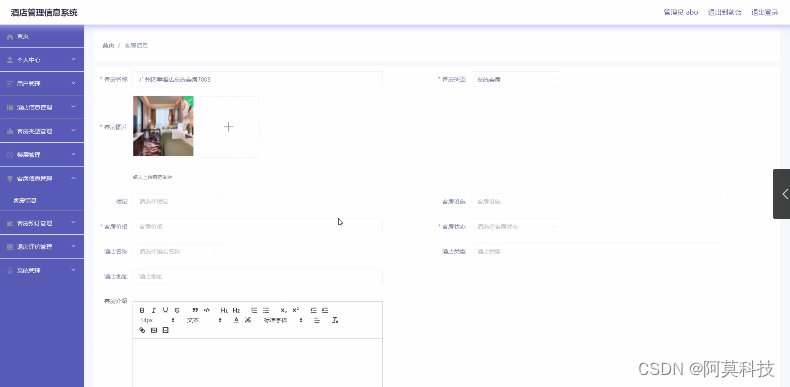The width and height of the screenshot is (790, 387).
Task: Toggle underline in the editor toolbar
Action: tap(165, 310)
